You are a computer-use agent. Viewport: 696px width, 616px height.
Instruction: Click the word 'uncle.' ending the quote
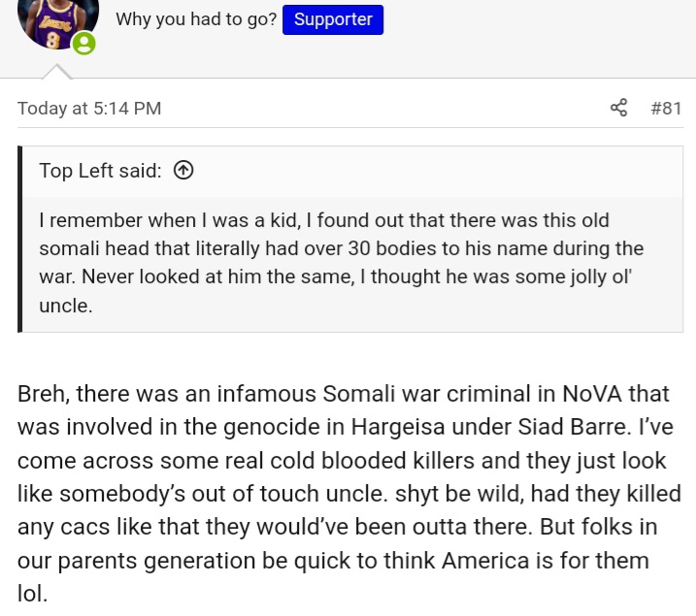(x=66, y=306)
